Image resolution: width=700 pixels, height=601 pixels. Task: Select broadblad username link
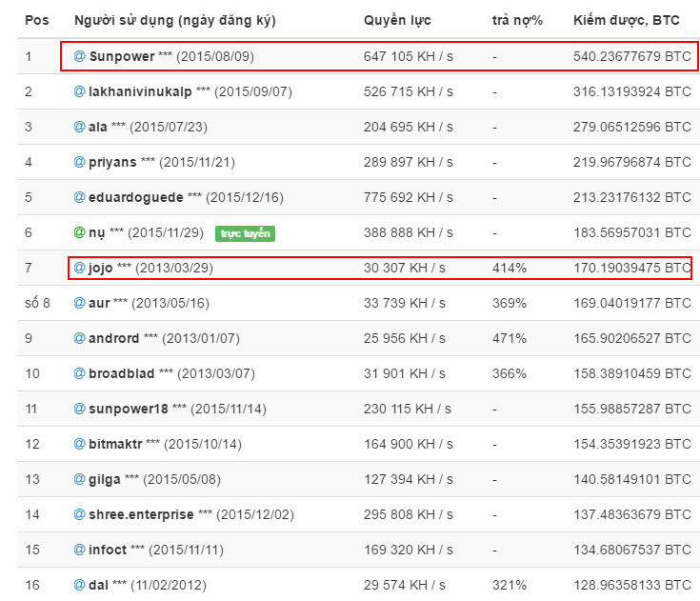click(x=122, y=373)
